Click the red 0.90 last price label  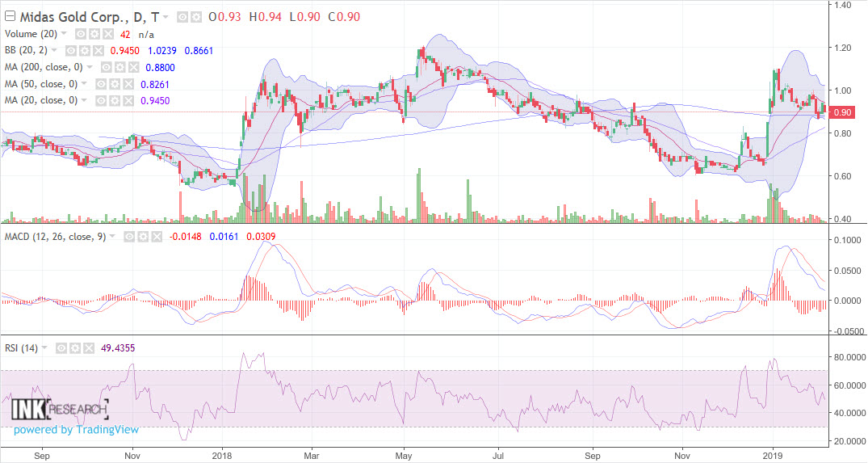(x=842, y=112)
